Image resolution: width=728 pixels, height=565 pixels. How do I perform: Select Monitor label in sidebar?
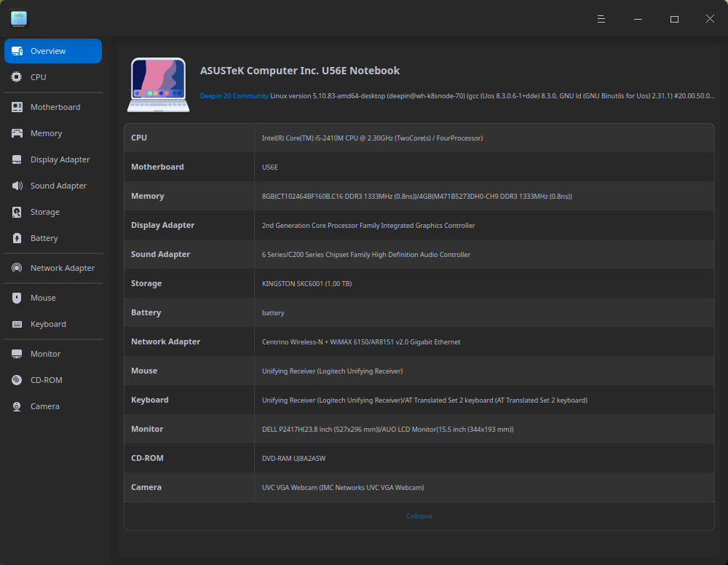pyautogui.click(x=45, y=354)
